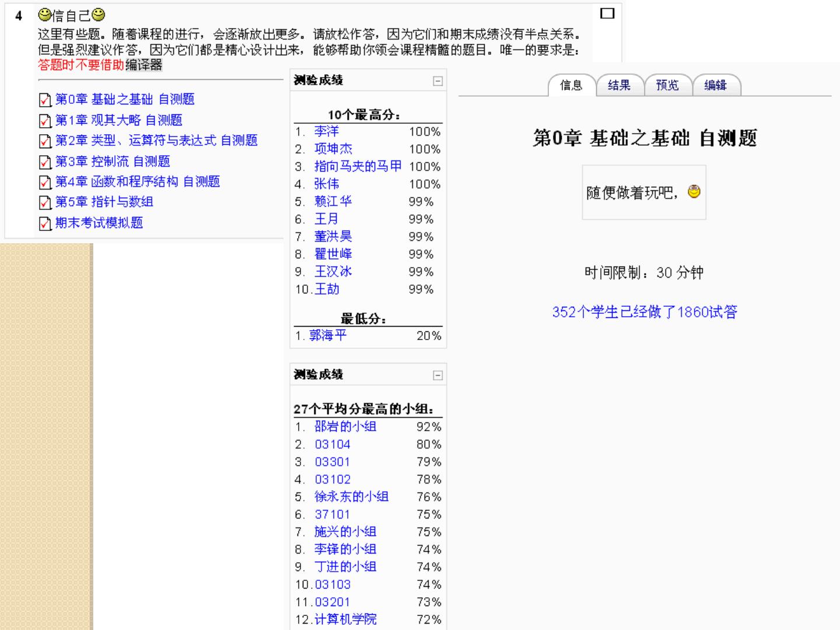The height and width of the screenshot is (630, 840).
Task: Click the 92% score of 邵岩的小组
Action: point(429,426)
